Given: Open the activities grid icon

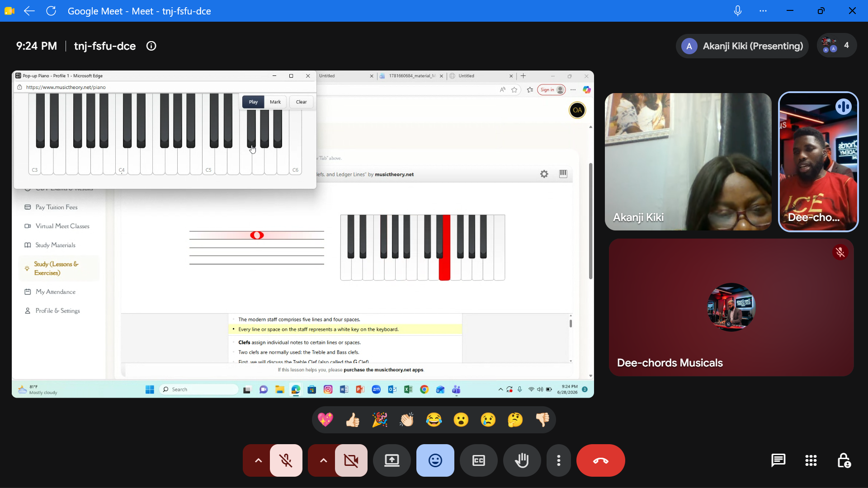Looking at the screenshot, I should 811,460.
